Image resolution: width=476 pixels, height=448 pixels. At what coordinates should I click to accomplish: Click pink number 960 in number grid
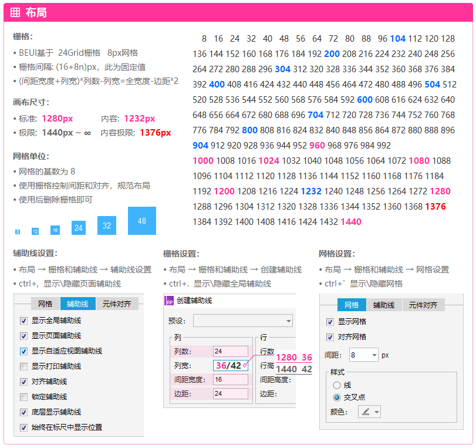317,145
